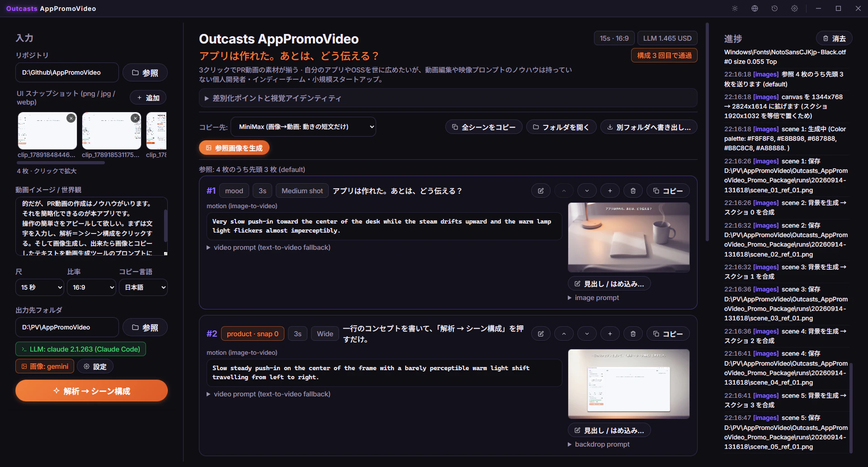The height and width of the screenshot is (467, 868).
Task: Move scene #1 down with the chevron
Action: tap(587, 191)
